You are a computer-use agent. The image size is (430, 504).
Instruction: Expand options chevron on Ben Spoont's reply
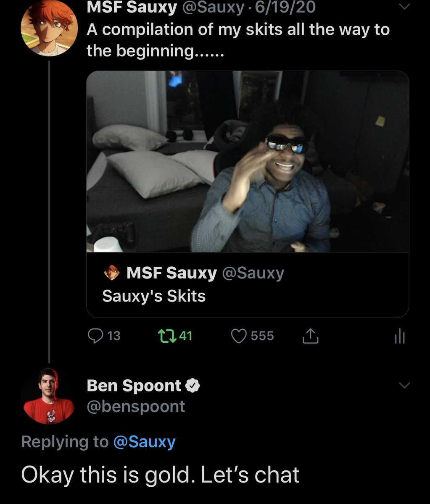coord(404,385)
